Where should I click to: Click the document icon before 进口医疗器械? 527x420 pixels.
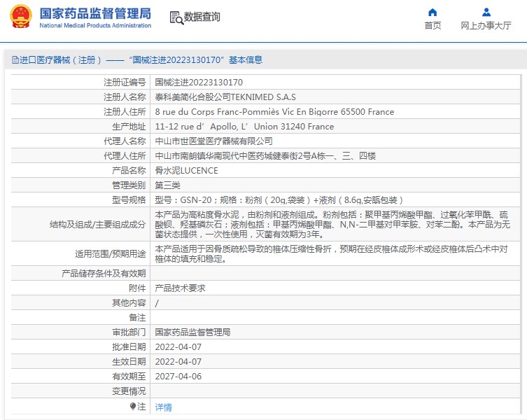[15, 60]
